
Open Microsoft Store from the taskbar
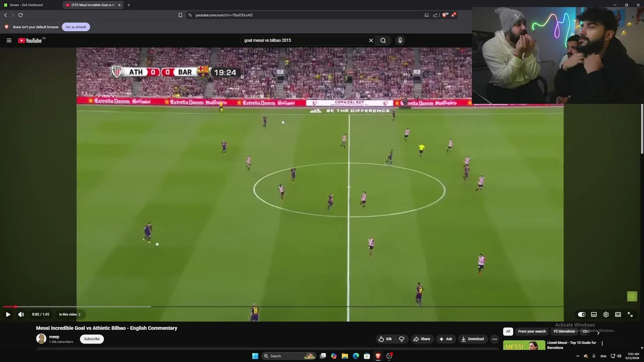point(367,356)
